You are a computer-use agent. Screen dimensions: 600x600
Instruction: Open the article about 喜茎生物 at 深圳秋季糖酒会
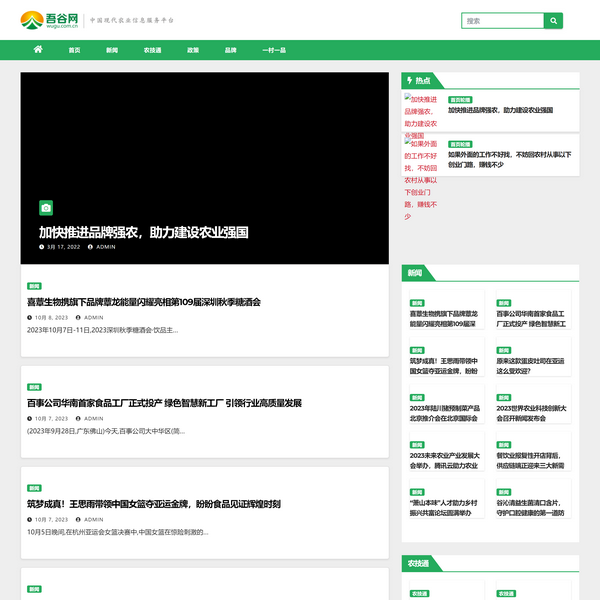coord(143,301)
